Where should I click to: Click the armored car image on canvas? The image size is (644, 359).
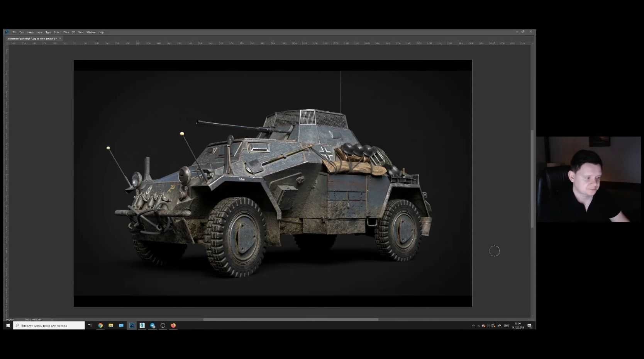pyautogui.click(x=273, y=183)
